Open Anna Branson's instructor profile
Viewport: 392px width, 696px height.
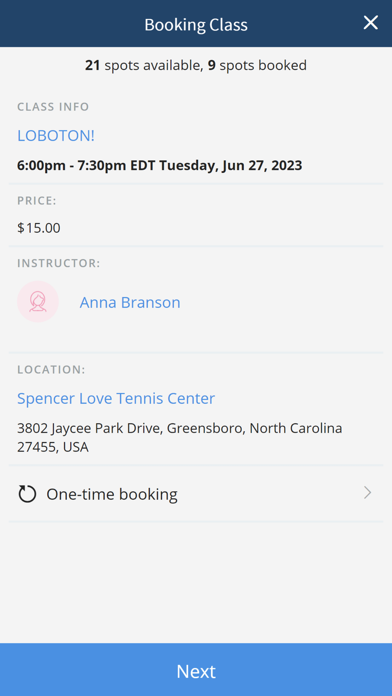[130, 302]
